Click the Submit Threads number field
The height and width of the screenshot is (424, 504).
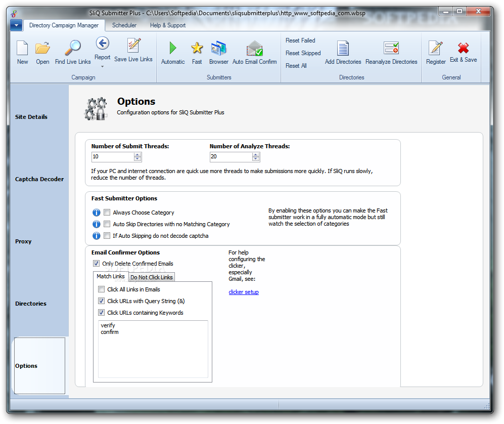(x=113, y=157)
